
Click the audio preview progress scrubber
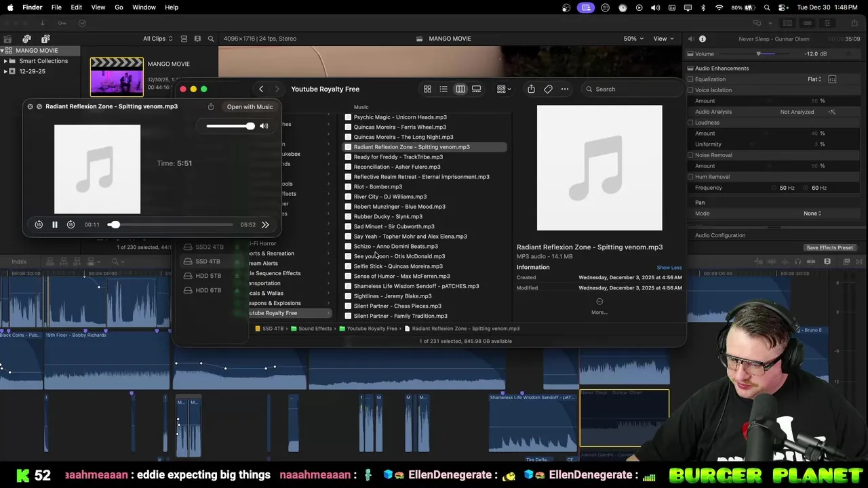click(170, 224)
